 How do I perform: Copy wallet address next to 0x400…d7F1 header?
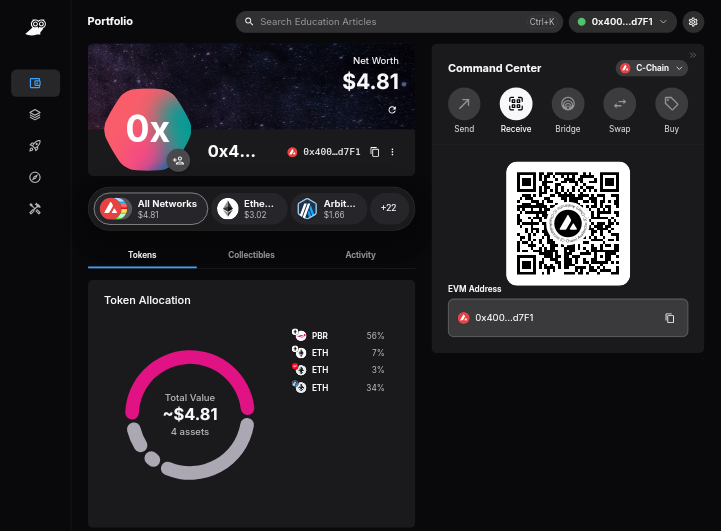[x=375, y=152]
